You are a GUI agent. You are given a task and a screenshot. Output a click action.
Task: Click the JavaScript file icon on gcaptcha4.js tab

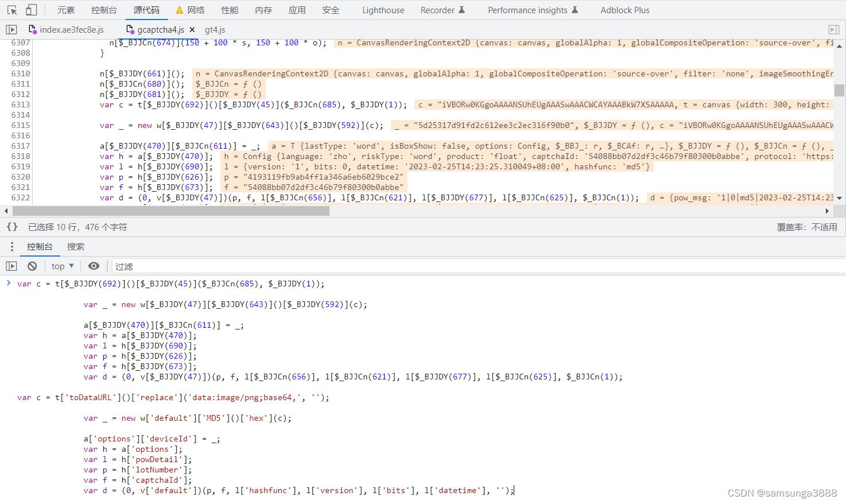(130, 29)
